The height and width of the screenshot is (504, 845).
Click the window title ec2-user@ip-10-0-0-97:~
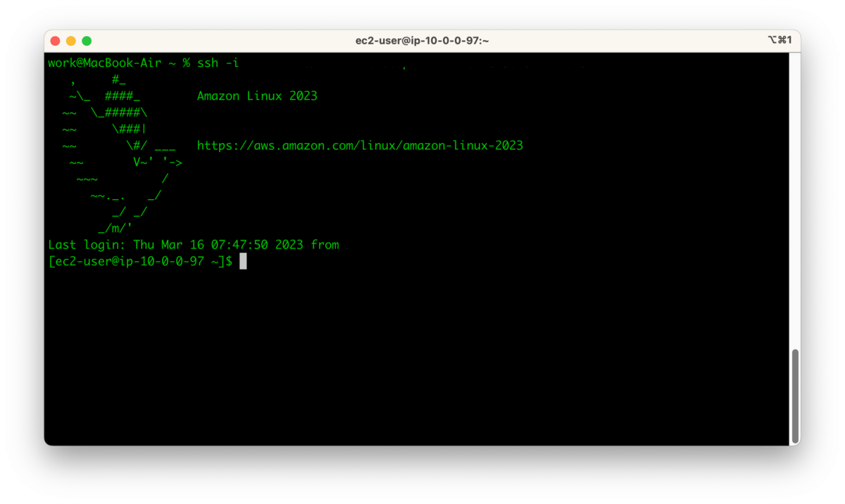pos(422,41)
